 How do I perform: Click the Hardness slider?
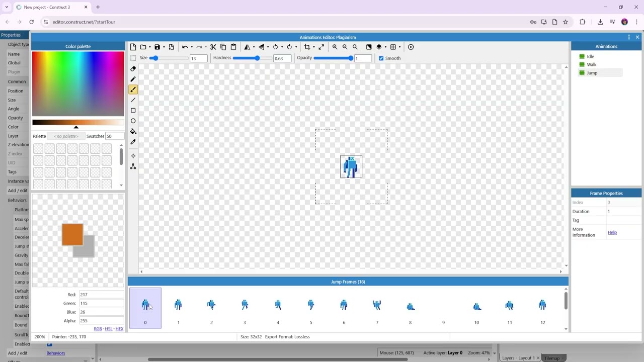(x=252, y=58)
